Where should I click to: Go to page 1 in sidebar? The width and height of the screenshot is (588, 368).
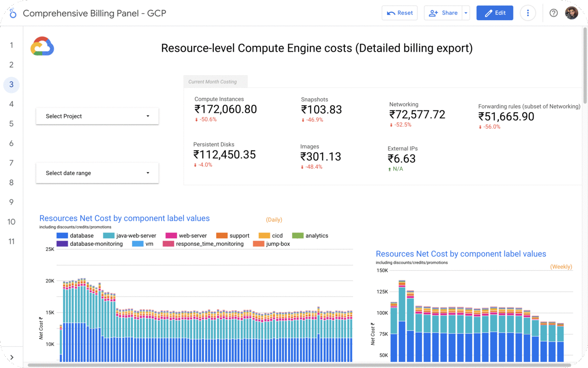click(x=11, y=46)
